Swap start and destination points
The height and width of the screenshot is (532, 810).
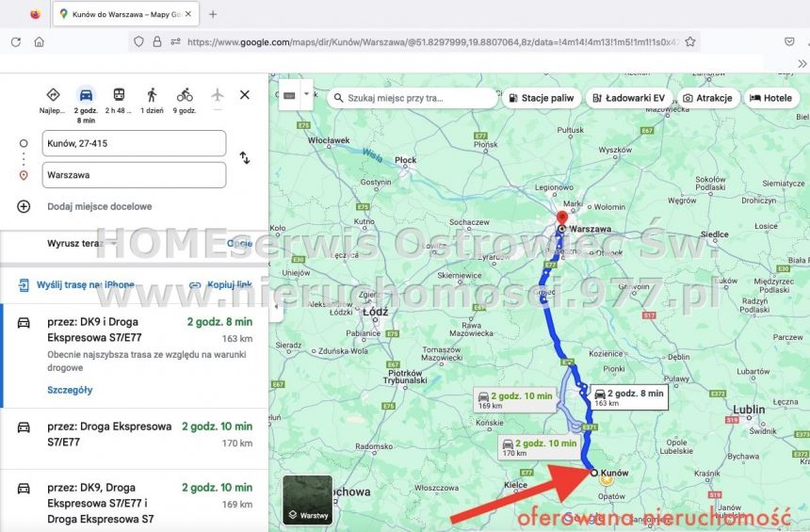click(245, 157)
